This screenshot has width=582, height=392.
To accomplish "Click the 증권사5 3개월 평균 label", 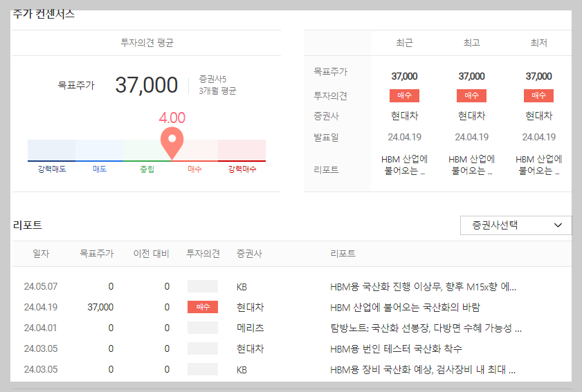I will point(217,85).
